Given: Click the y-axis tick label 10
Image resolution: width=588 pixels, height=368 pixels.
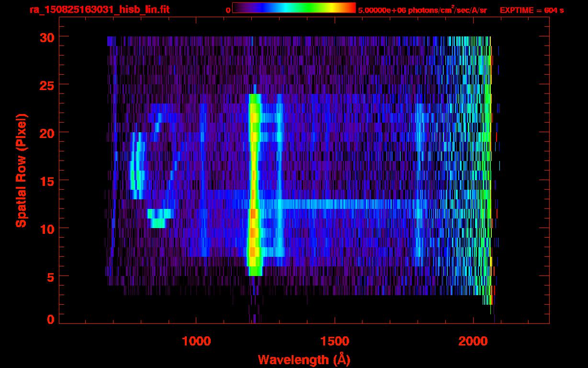Looking at the screenshot, I should [x=46, y=229].
